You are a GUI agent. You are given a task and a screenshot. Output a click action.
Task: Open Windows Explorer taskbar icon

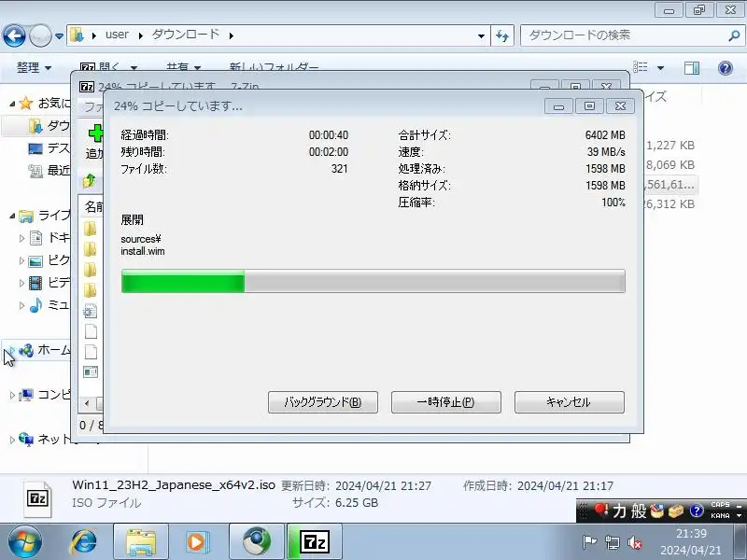point(141,542)
